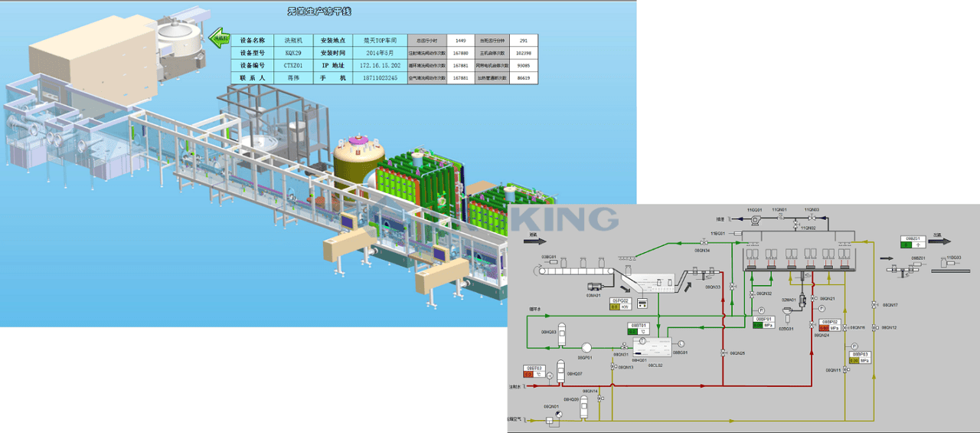Select the 08HQ03 filter vessel icon
This screenshot has width=980, height=433.
pyautogui.click(x=561, y=330)
